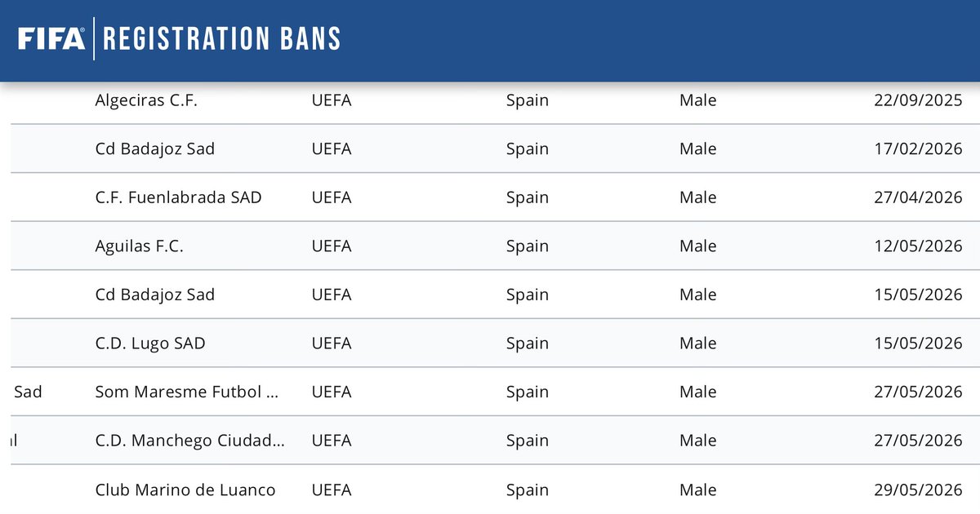
Task: Click the C.D. Lugo SAD club name
Action: [x=150, y=343]
